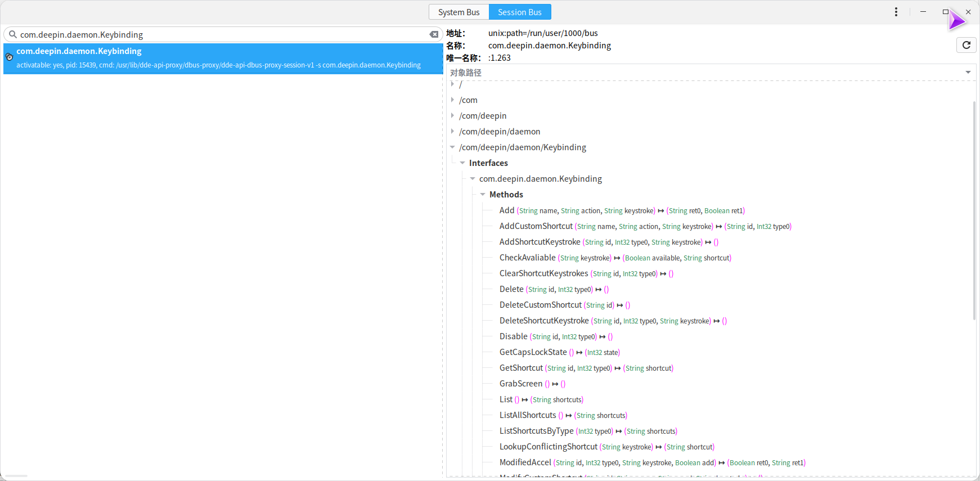The width and height of the screenshot is (980, 481).
Task: Click the gear icon beside com.deepin.daemon.Keybinding
Action: pyautogui.click(x=9, y=57)
